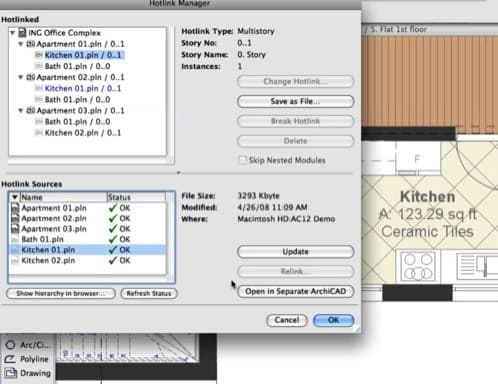Click the ING Office Complex file icon

pyautogui.click(x=22, y=33)
